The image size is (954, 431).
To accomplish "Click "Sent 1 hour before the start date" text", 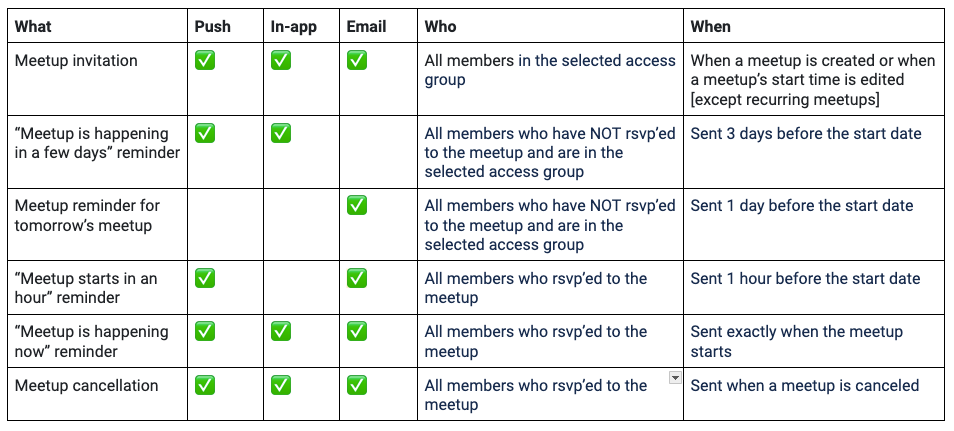I will (x=805, y=278).
